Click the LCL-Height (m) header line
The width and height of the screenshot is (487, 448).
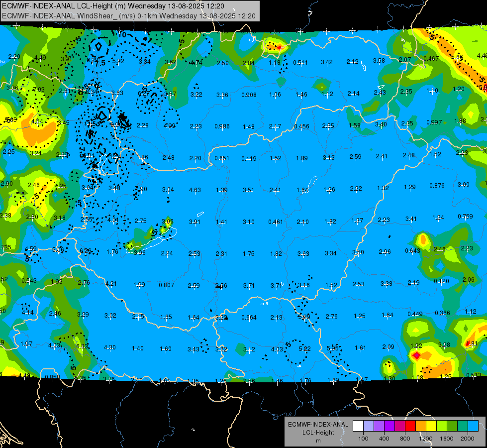pos(113,6)
